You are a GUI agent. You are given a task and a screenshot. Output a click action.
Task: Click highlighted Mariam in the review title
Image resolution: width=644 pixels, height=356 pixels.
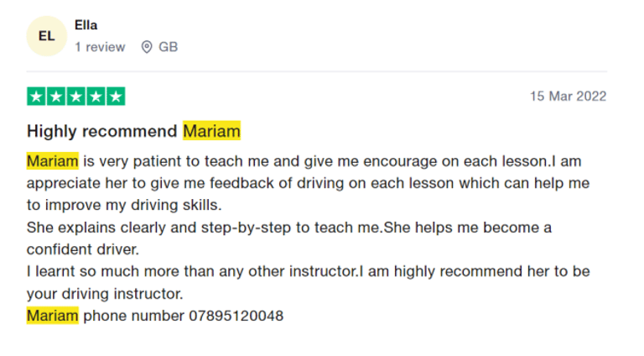[x=211, y=131]
